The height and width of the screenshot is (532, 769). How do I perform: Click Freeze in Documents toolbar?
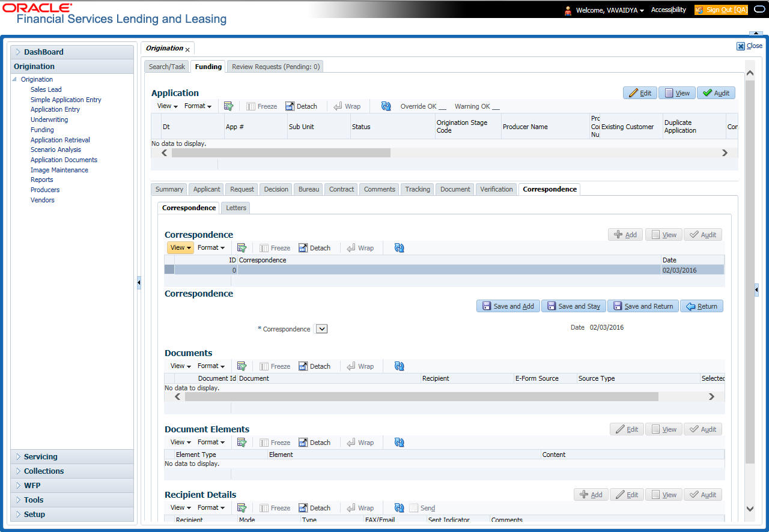pyautogui.click(x=275, y=366)
